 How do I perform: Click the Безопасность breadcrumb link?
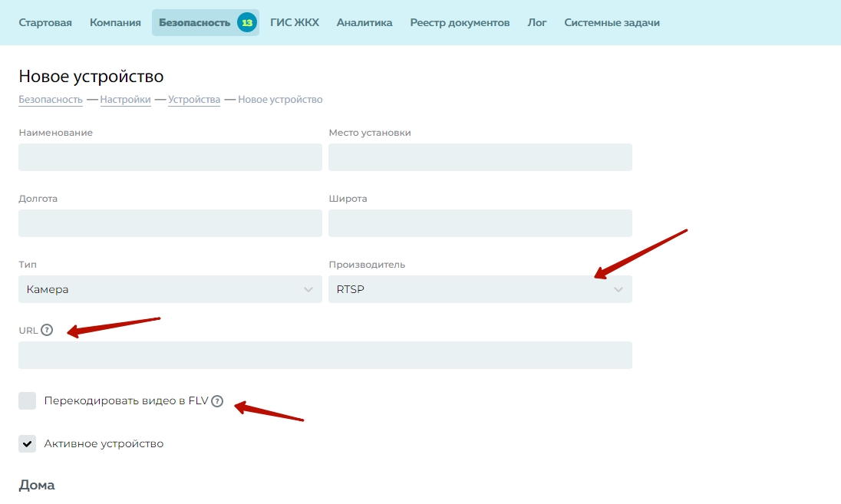pos(51,100)
